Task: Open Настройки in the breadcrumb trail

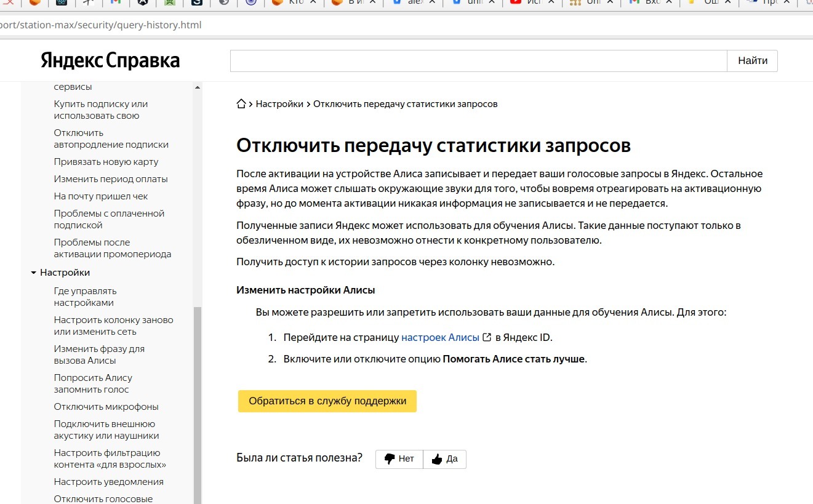Action: (x=279, y=104)
